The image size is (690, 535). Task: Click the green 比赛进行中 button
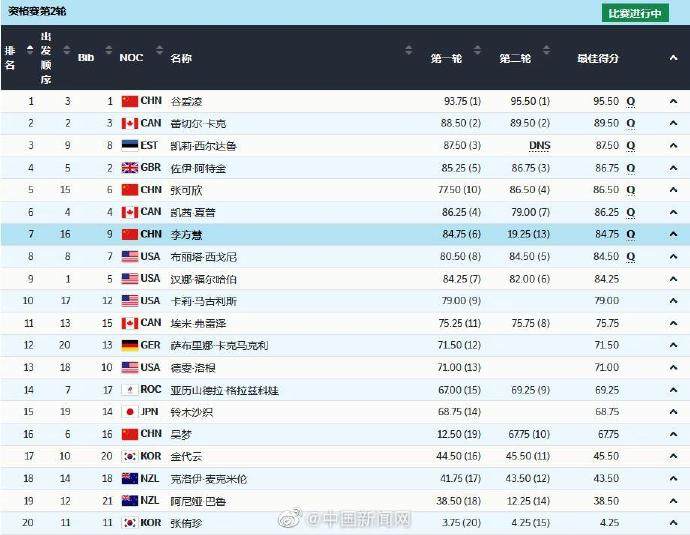(637, 13)
